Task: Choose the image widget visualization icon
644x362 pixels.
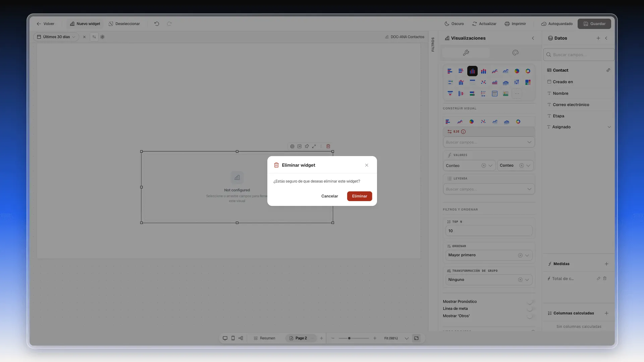Action: tap(505, 94)
